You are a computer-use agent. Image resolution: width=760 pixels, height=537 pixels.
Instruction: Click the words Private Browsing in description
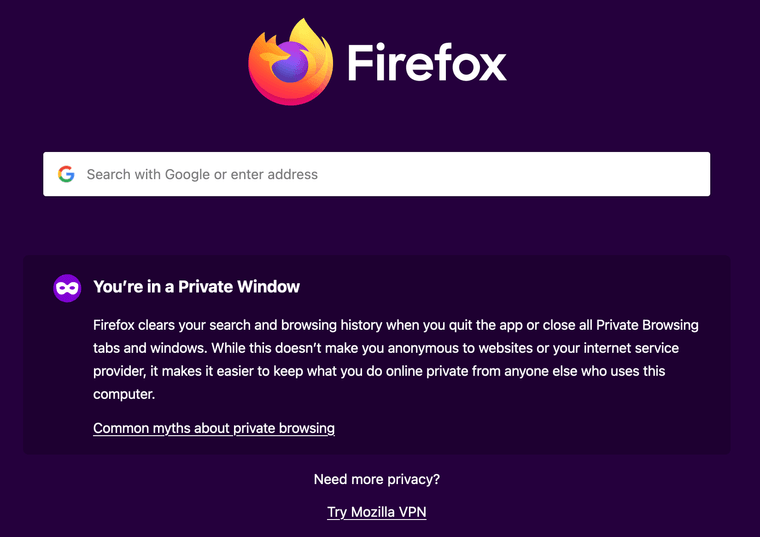click(x=647, y=325)
